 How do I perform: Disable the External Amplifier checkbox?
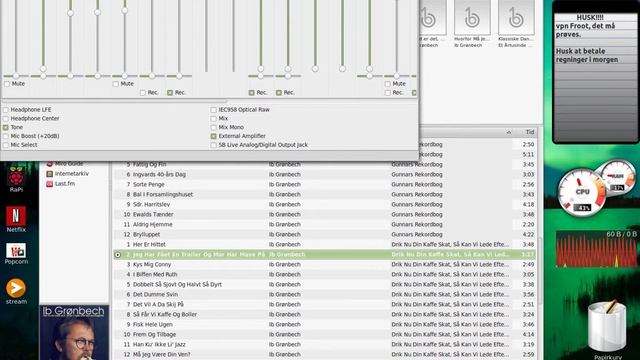tap(213, 136)
